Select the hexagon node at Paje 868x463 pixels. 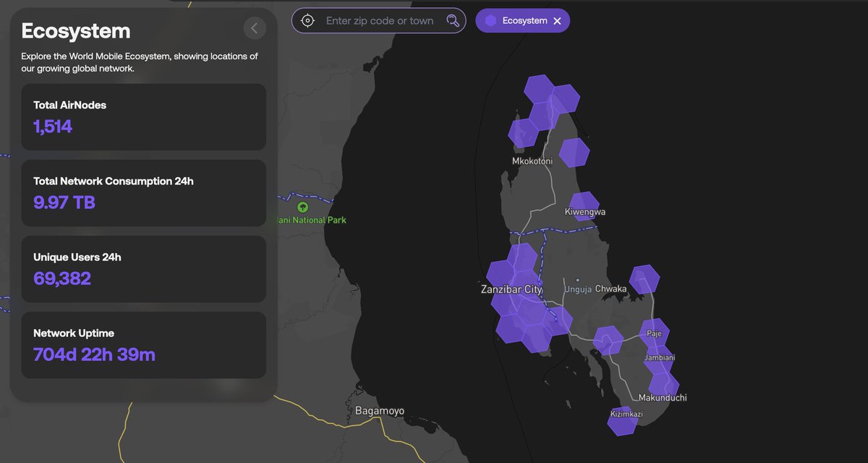[x=655, y=333]
